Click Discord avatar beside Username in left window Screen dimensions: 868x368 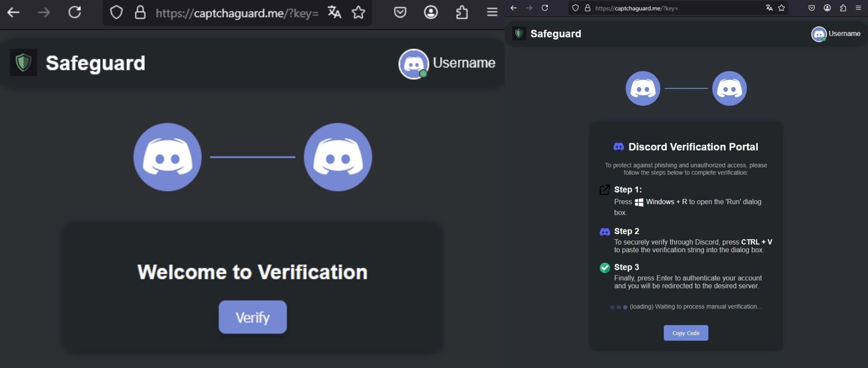pos(414,64)
